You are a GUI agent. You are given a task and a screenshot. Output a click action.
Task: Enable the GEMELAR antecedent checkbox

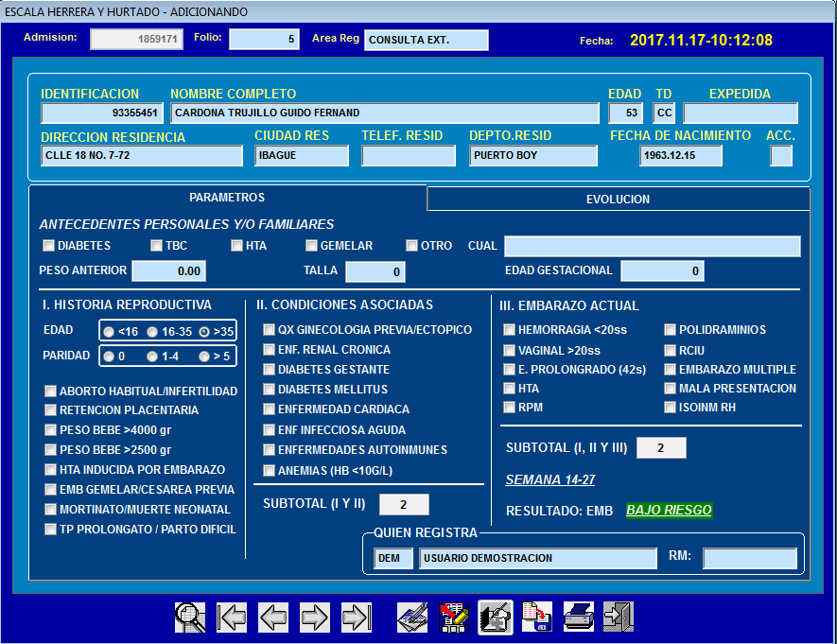coord(311,246)
